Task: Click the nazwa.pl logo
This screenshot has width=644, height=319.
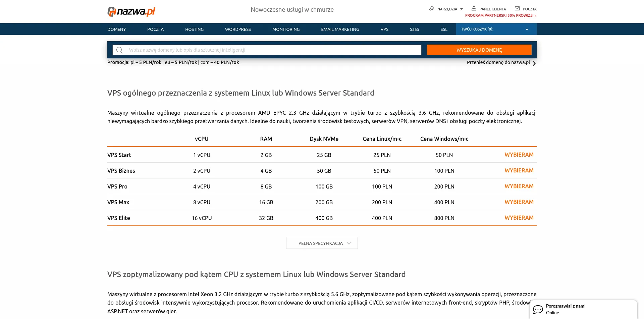Action: coord(131,11)
